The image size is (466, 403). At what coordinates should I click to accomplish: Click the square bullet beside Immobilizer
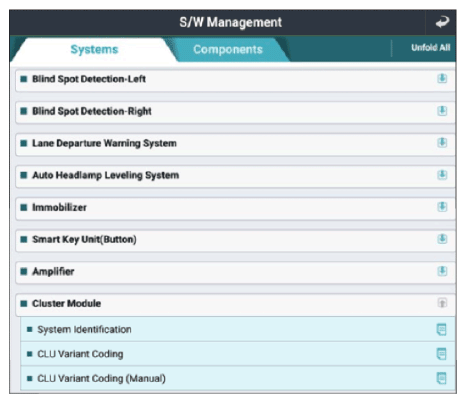tap(24, 207)
